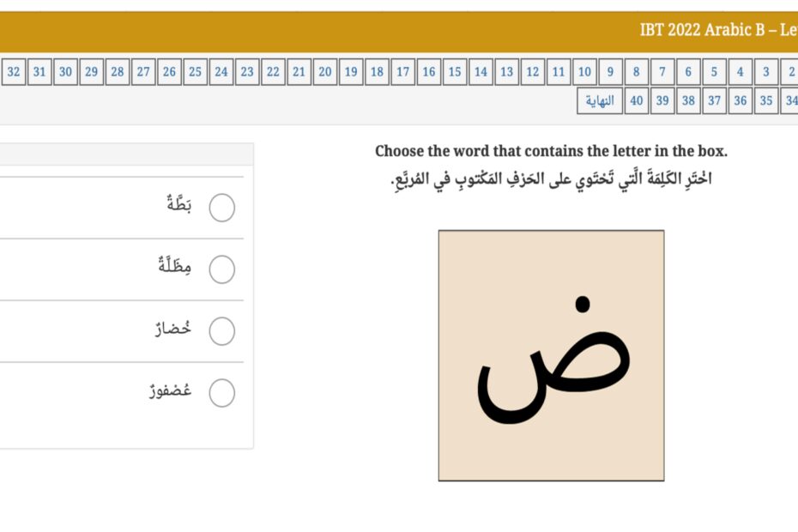
Task: Navigate to question 5
Action: click(714, 72)
